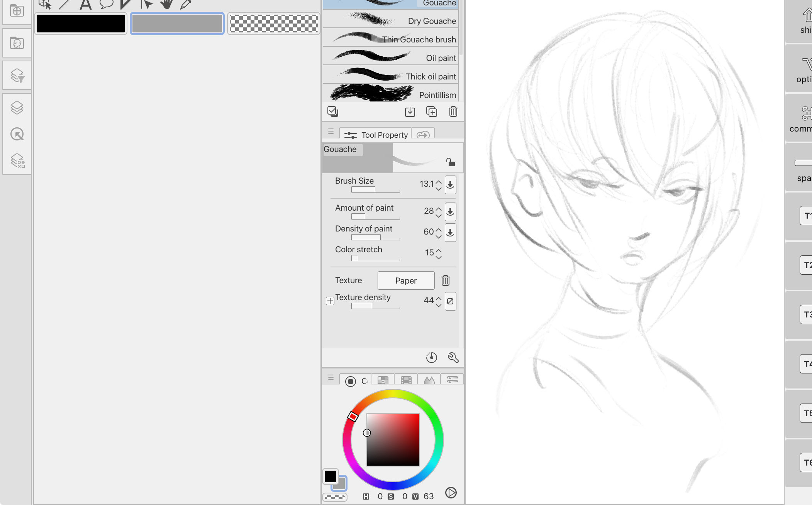This screenshot has height=505, width=812.
Task: Reset tool settings to initial
Action: [431, 358]
